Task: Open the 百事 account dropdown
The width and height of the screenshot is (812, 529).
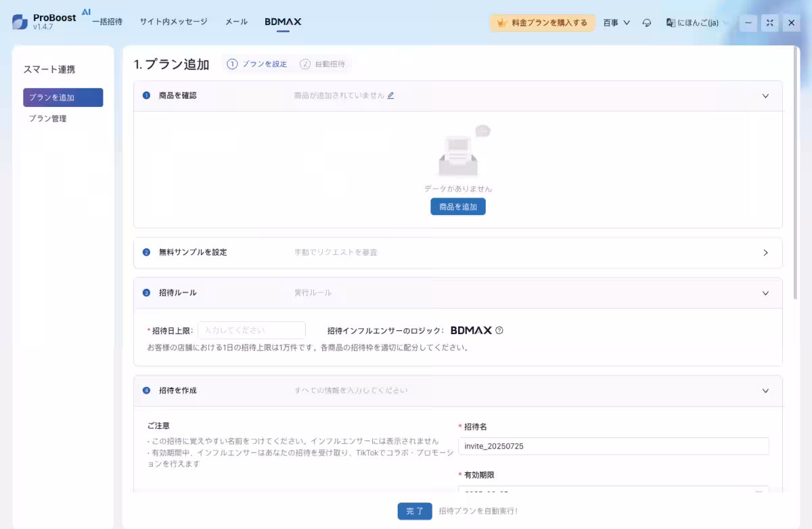Action: [616, 22]
